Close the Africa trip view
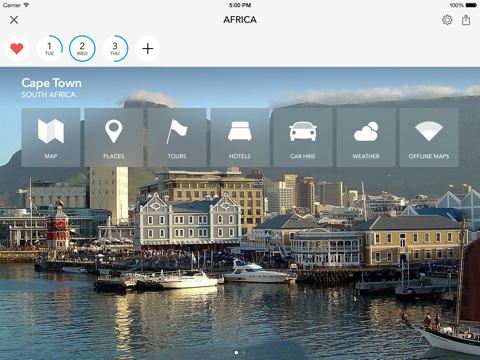Image resolution: width=480 pixels, height=360 pixels. coord(14,20)
